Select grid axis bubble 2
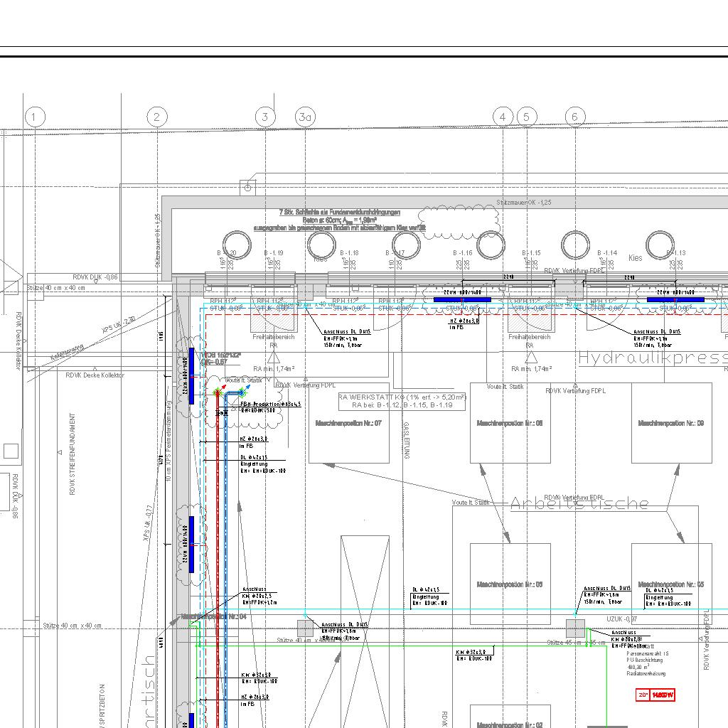The width and height of the screenshot is (728, 728). pos(156,117)
